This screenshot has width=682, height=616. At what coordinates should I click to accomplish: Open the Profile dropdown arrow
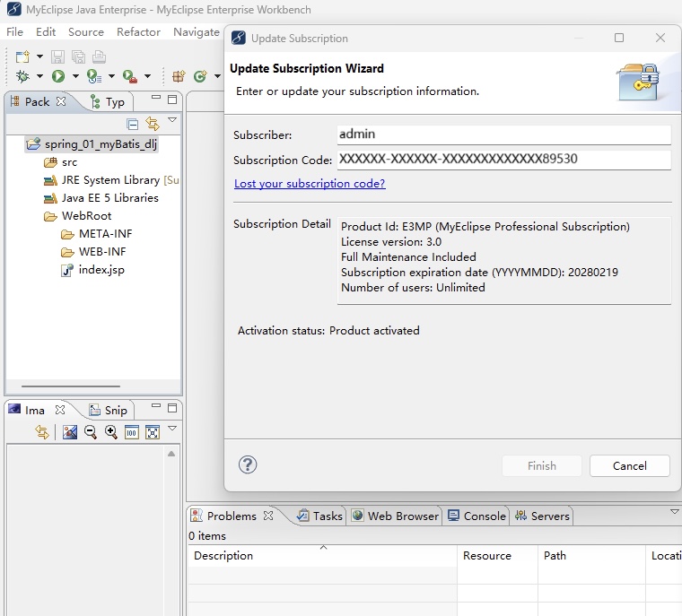tap(112, 76)
